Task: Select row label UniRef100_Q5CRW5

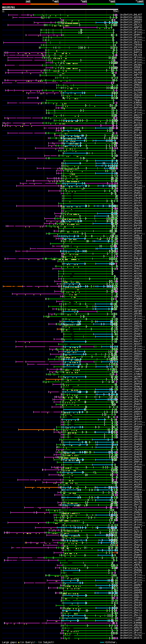Action: (131, 82)
